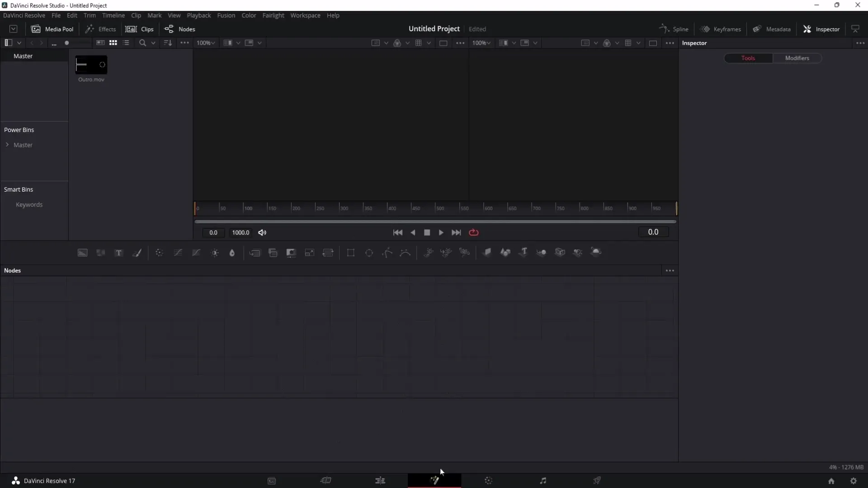Open the viewer zoom percentage dropdown
868x488 pixels.
[x=481, y=42]
